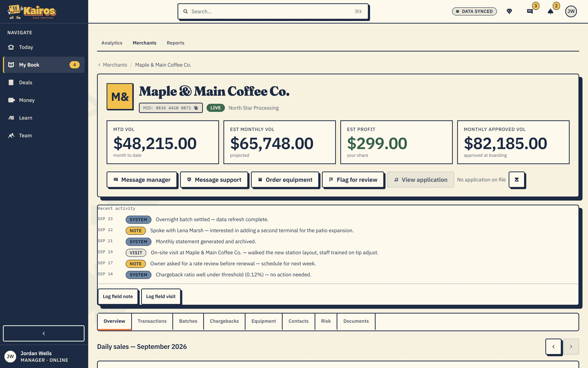Open Deals in the sidebar

(44, 82)
